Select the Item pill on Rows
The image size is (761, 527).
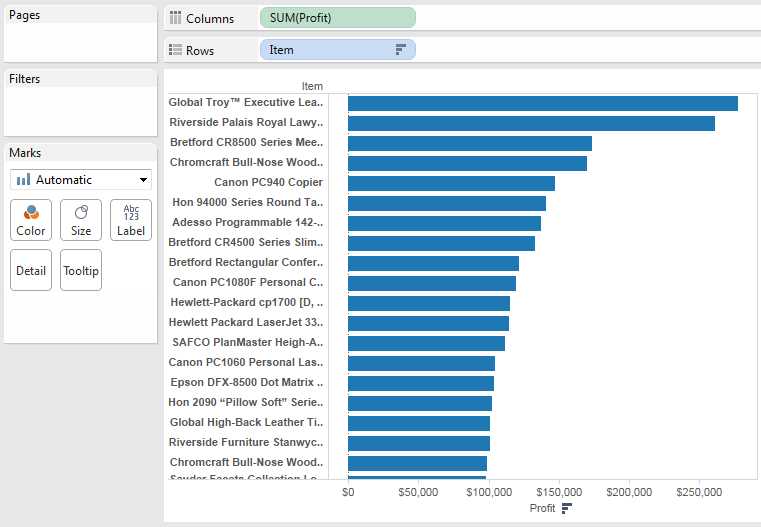click(338, 49)
